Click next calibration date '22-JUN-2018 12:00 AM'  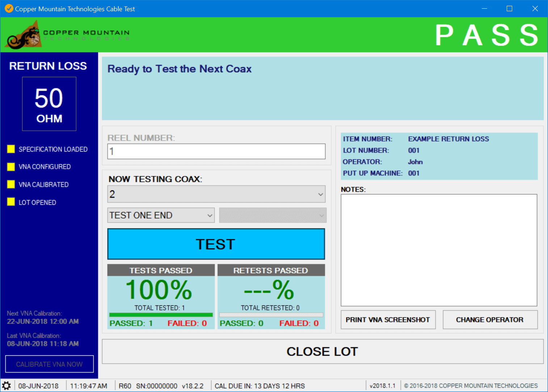(x=43, y=321)
